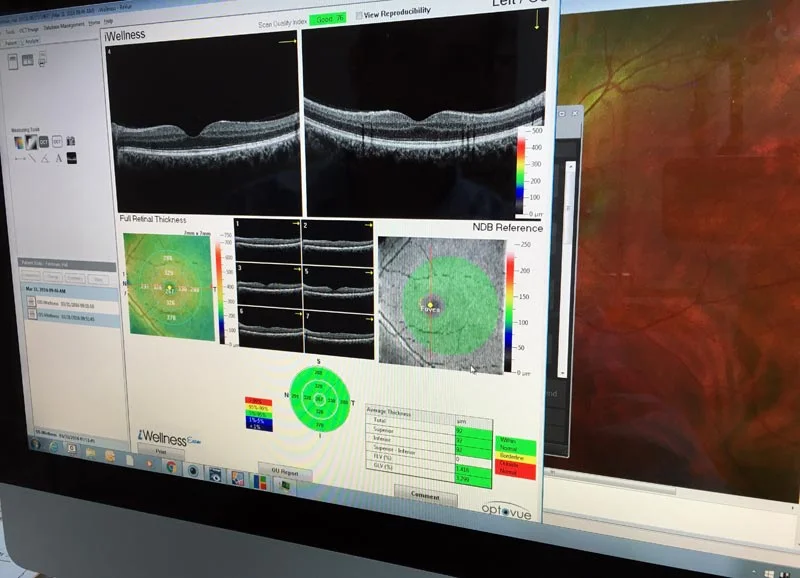Click the retinal thickness color scale bar
800x578 pixels.
219,293
